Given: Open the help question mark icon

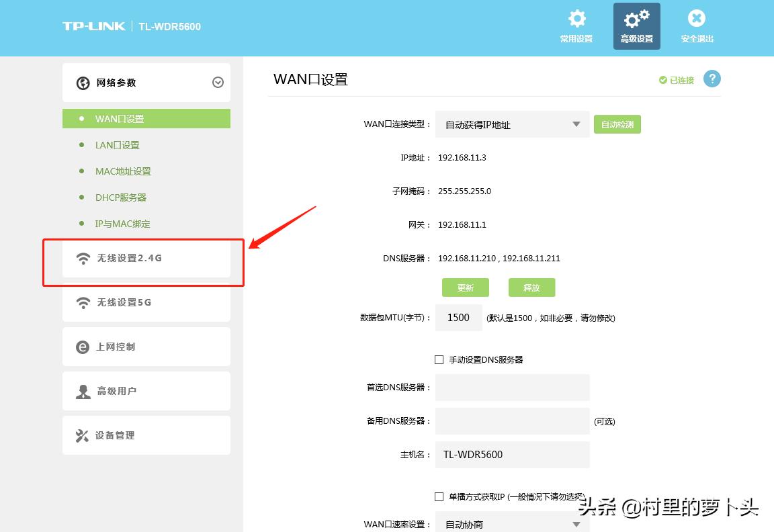Looking at the screenshot, I should tap(712, 79).
